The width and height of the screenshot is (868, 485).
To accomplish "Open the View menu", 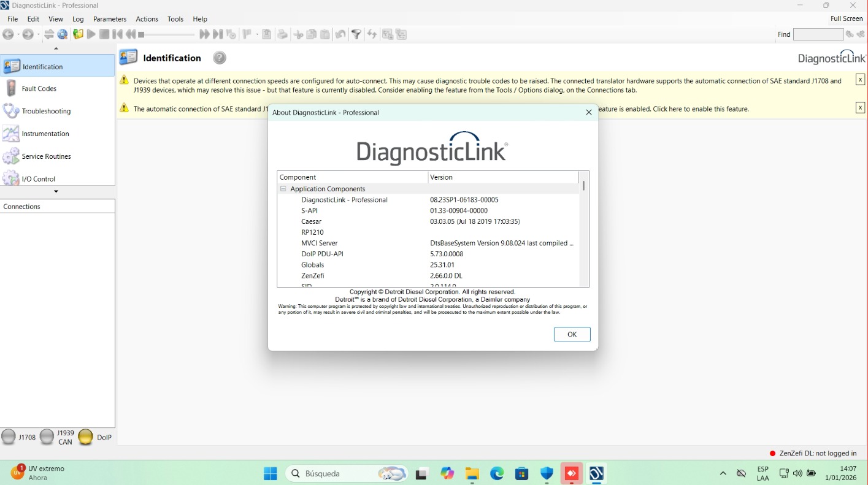I will click(56, 19).
